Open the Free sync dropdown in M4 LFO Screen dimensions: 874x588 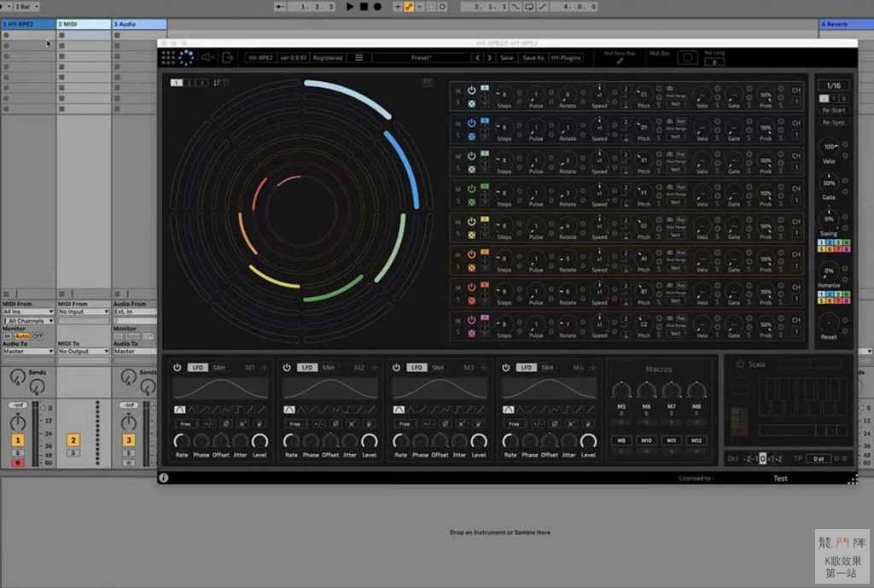click(515, 424)
